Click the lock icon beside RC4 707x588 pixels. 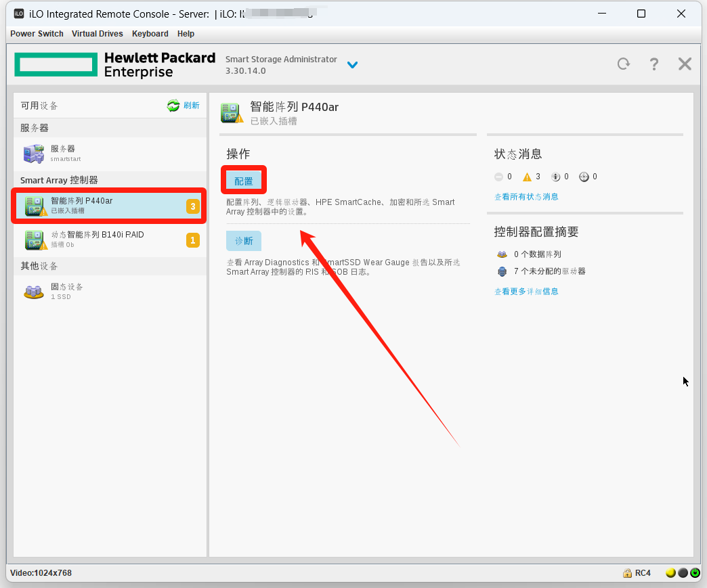(x=627, y=573)
